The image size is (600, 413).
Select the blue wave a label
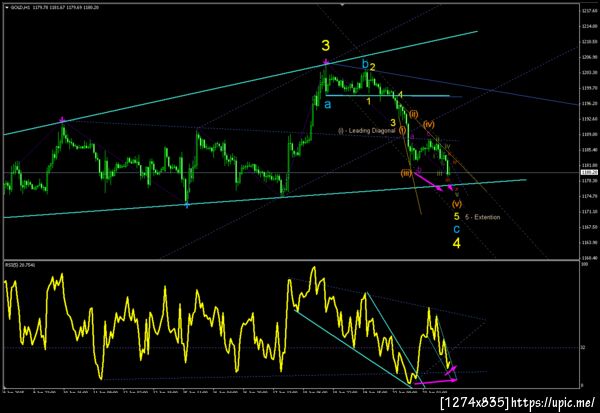(328, 104)
